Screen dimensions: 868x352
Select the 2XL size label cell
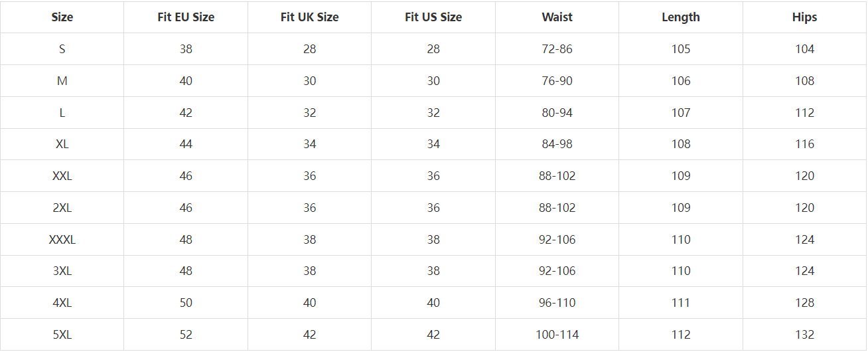62,208
